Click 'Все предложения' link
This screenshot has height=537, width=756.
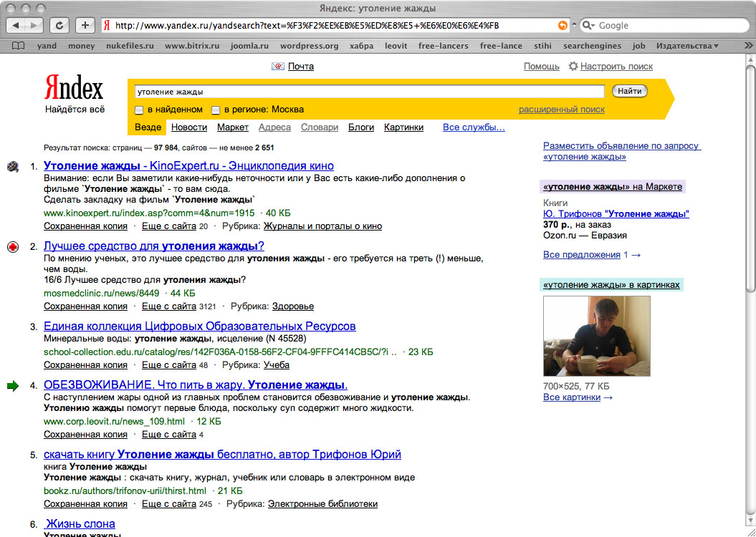click(581, 255)
